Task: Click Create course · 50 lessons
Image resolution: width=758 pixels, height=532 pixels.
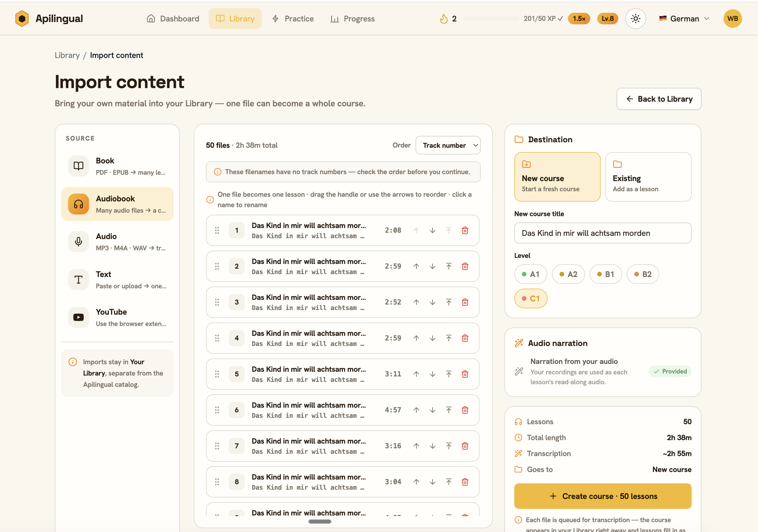Action: [x=602, y=496]
